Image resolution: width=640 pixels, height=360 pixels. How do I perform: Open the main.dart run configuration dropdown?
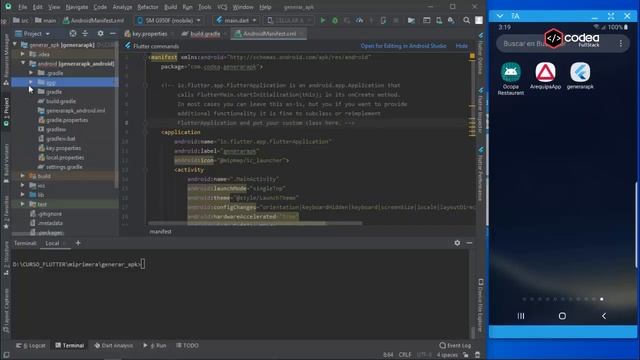coord(236,20)
